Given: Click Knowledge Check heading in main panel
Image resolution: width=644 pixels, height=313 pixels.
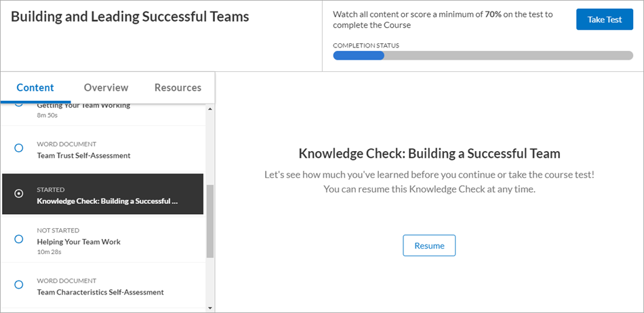Looking at the screenshot, I should click(x=429, y=153).
